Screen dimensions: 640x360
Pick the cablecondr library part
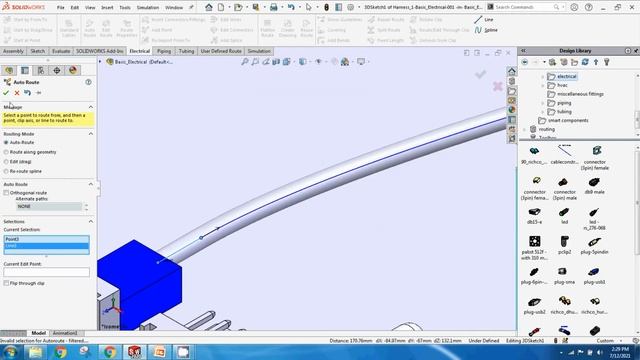(x=564, y=155)
